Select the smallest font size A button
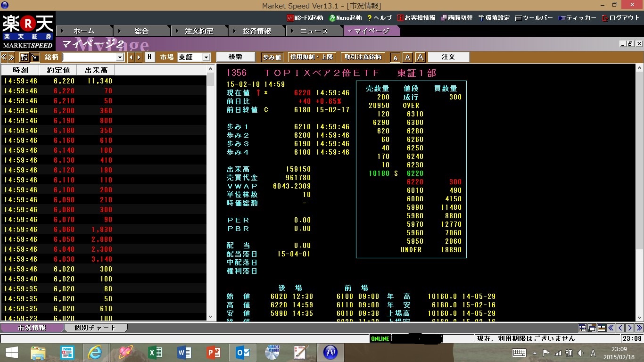Image resolution: width=644 pixels, height=362 pixels. [395, 58]
